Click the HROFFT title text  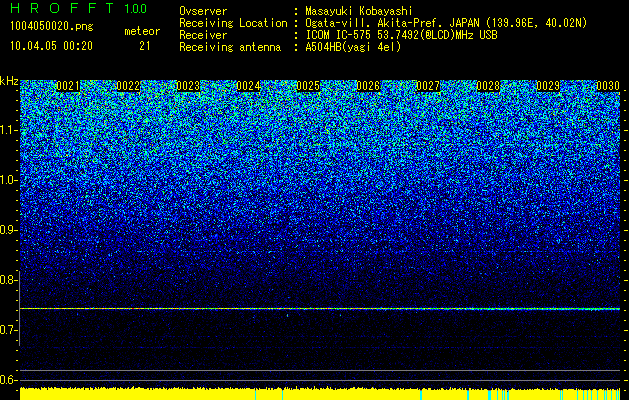click(x=63, y=8)
